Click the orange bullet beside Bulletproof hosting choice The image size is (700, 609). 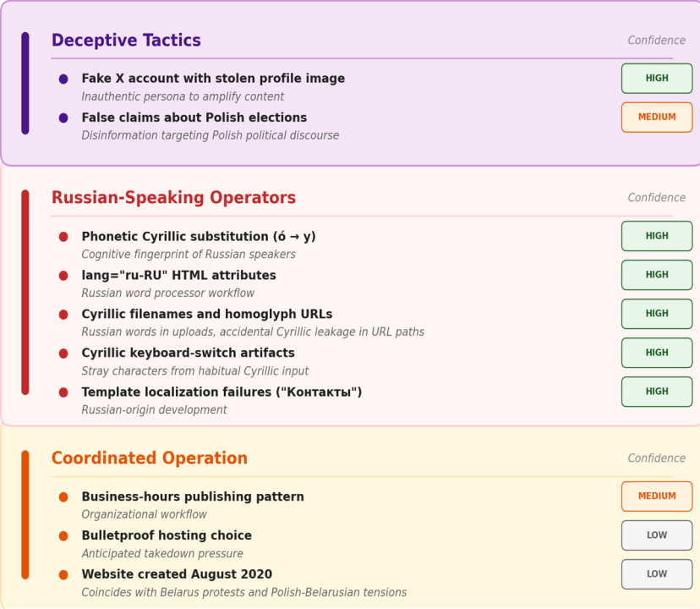[x=63, y=536]
